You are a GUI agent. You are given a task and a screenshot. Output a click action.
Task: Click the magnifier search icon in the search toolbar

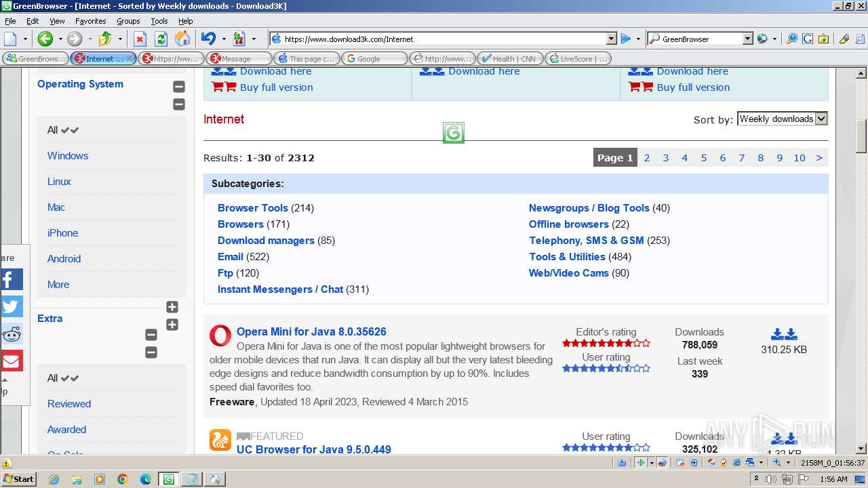pos(791,39)
